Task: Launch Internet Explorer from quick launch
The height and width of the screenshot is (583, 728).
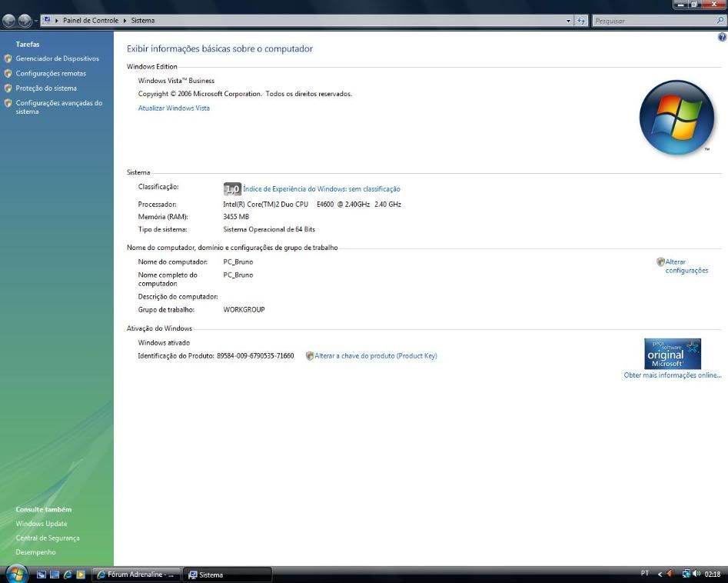Action: point(68,575)
